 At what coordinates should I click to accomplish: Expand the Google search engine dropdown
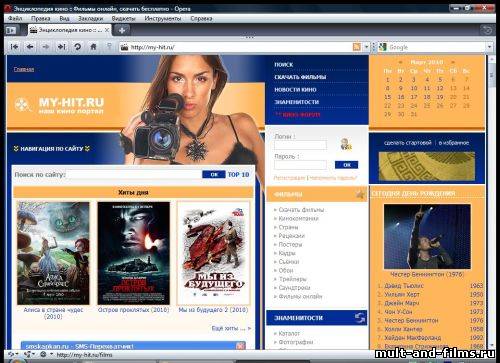[489, 47]
